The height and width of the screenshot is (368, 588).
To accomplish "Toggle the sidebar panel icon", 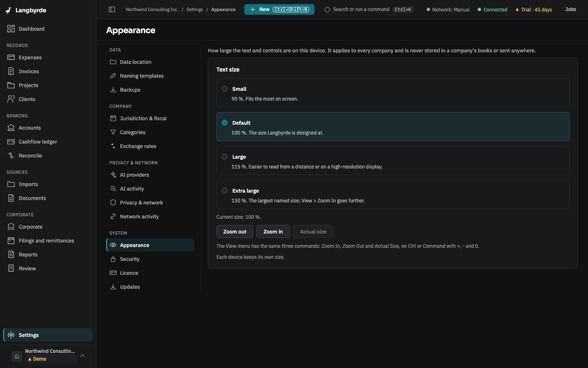I will click(112, 9).
